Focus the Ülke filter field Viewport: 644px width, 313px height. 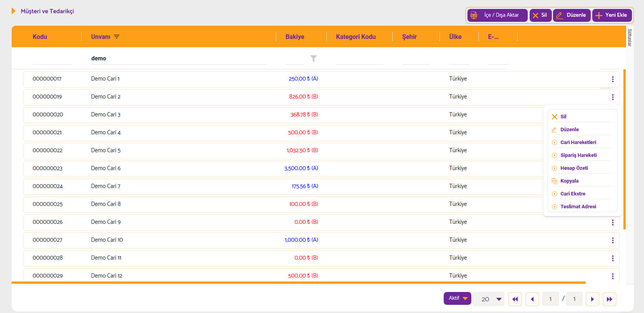click(459, 58)
